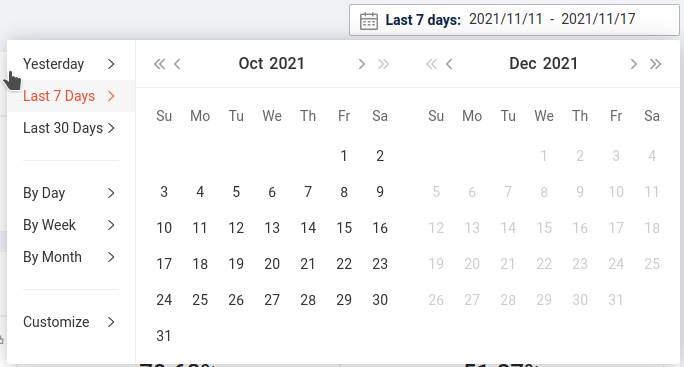The width and height of the screenshot is (684, 367).
Task: Go to previous month before Oct 2021
Action: tap(177, 64)
